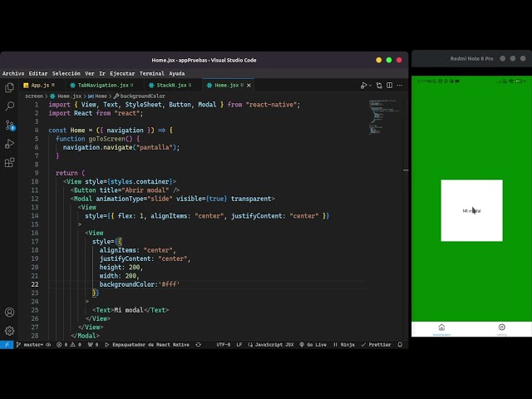Click "pantalla" string on line 6
Viewport: 532px width, 399px height.
(x=155, y=147)
